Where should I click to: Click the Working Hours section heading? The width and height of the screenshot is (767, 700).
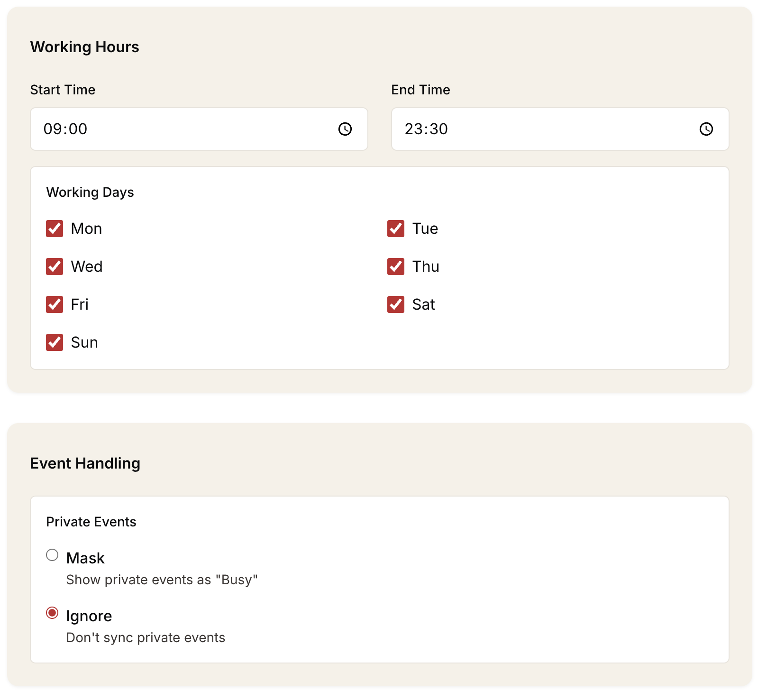(84, 46)
